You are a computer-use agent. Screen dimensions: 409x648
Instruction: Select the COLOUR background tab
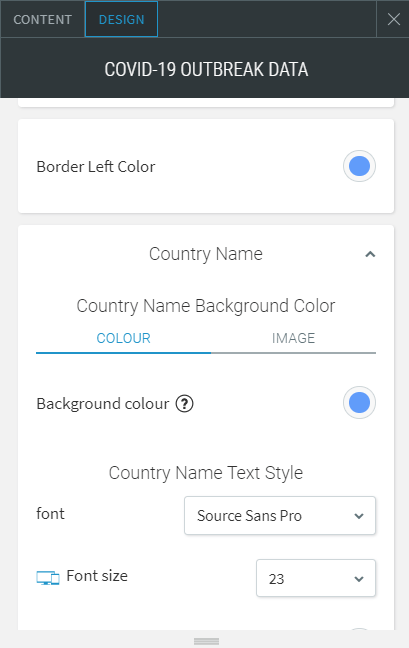[x=124, y=338]
